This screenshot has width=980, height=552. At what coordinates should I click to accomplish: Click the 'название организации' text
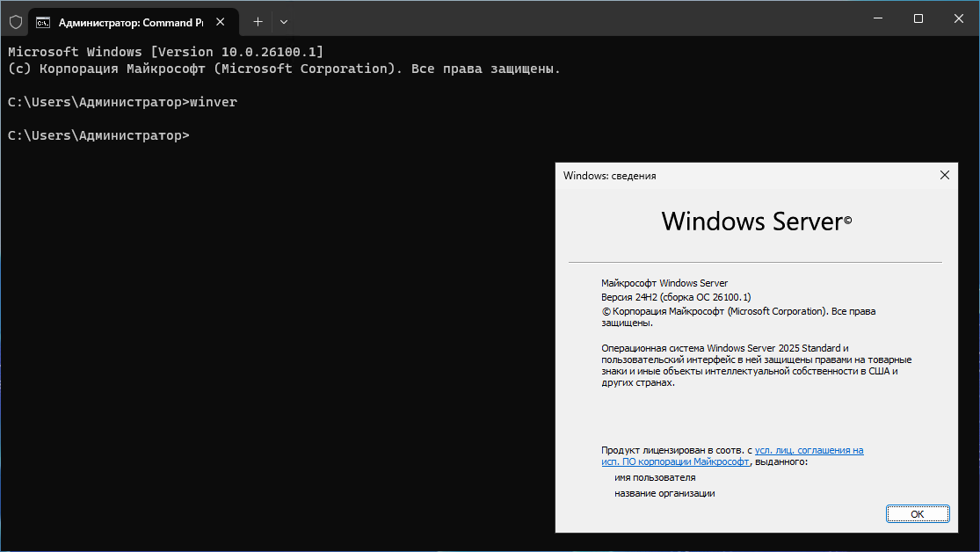(x=664, y=493)
